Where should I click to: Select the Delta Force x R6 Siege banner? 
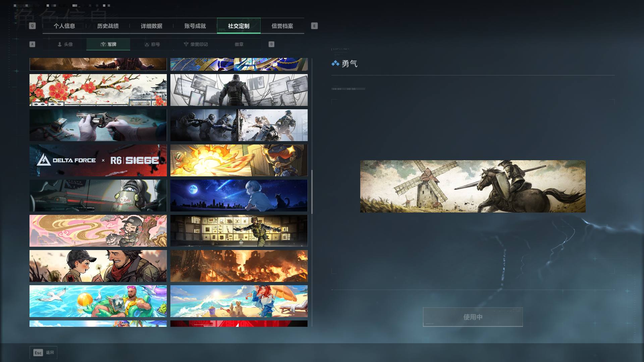click(x=98, y=160)
